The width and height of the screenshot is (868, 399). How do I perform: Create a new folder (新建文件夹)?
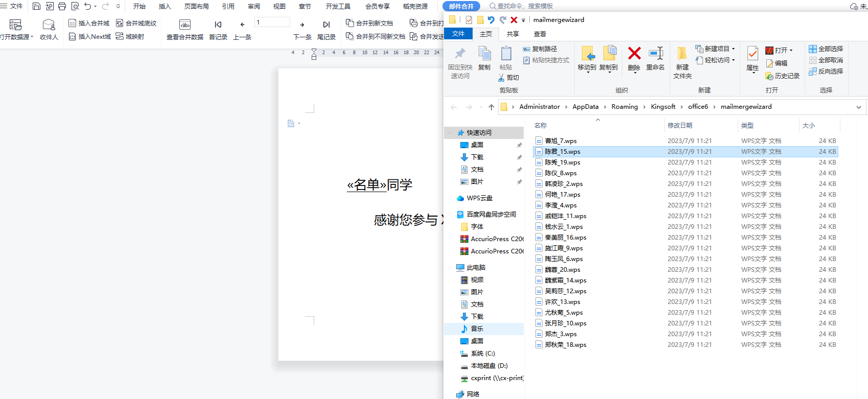coord(682,63)
